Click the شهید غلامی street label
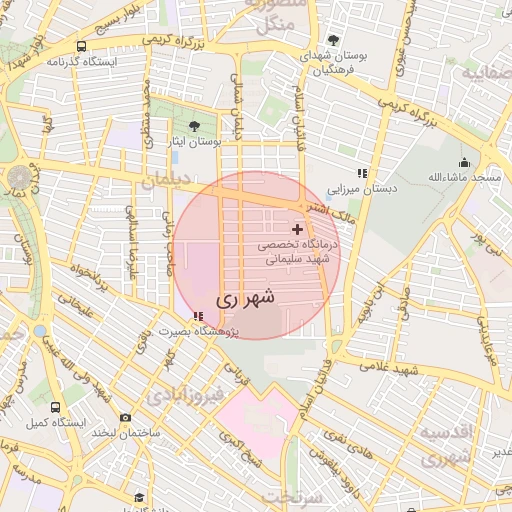The image size is (512, 512). [388, 369]
